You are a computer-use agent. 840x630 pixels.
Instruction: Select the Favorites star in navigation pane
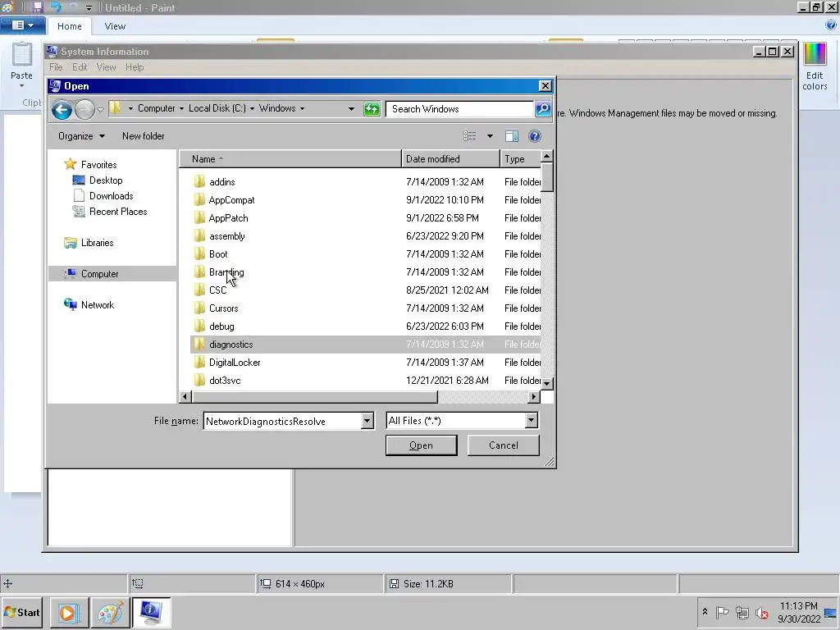pyautogui.click(x=71, y=164)
